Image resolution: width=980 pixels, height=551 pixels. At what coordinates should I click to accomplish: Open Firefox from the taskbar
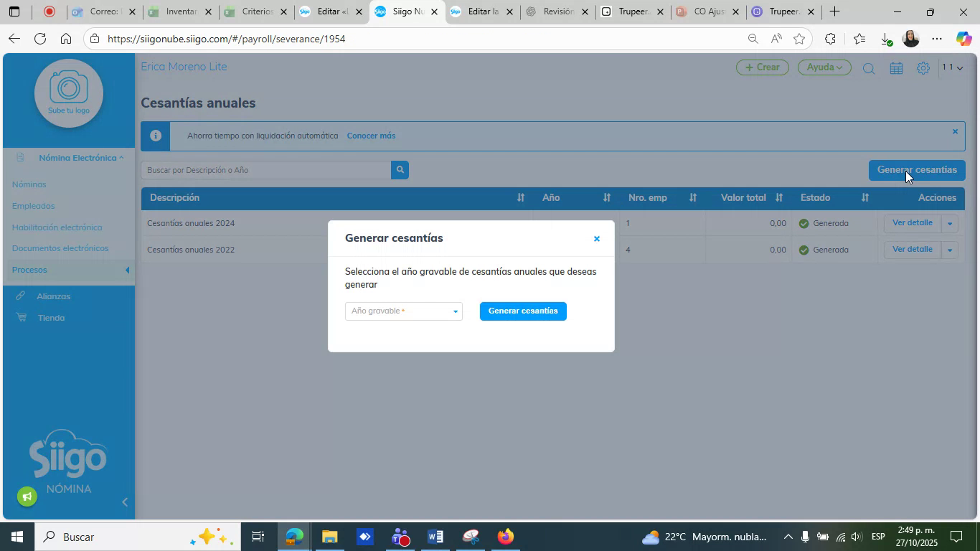click(x=506, y=537)
